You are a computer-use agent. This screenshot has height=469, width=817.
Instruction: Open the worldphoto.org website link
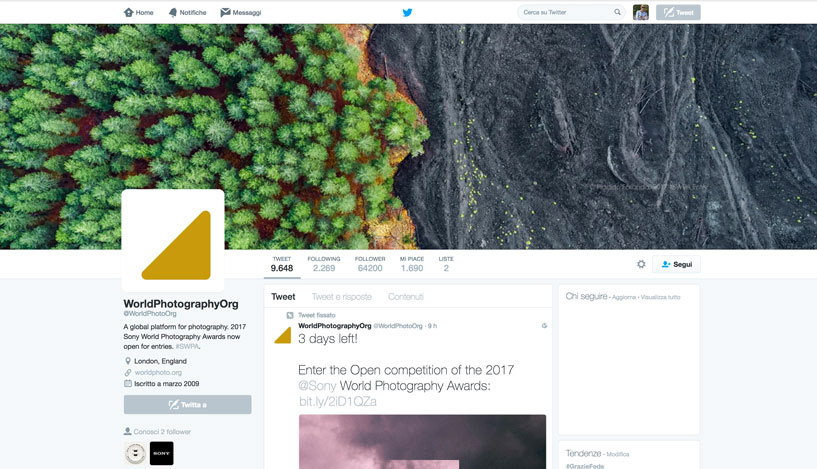click(x=158, y=373)
